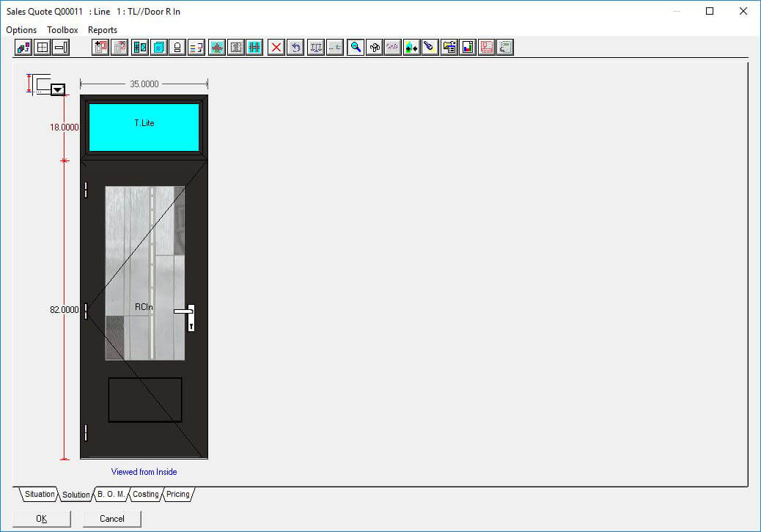The height and width of the screenshot is (532, 761).
Task: Open the Options menu
Action: pyautogui.click(x=21, y=30)
